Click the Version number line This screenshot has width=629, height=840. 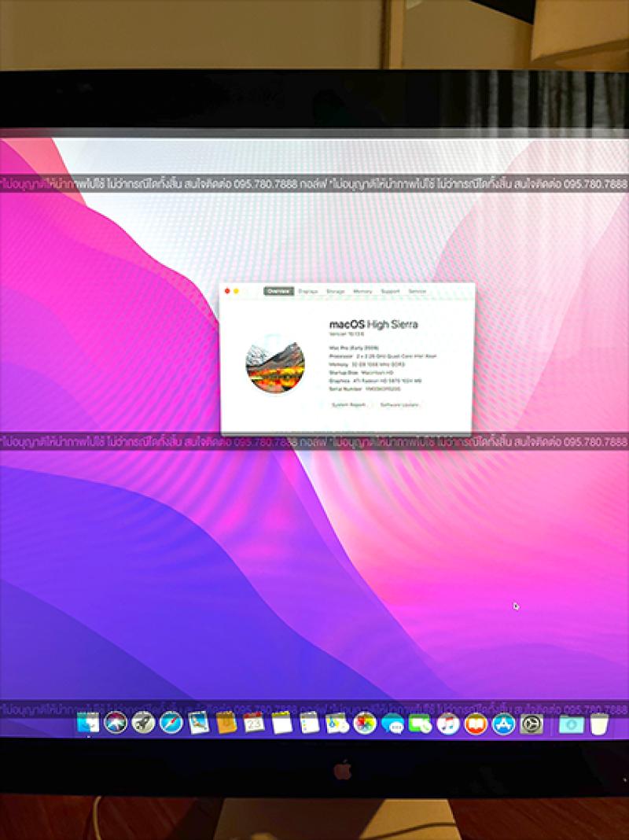(x=346, y=333)
